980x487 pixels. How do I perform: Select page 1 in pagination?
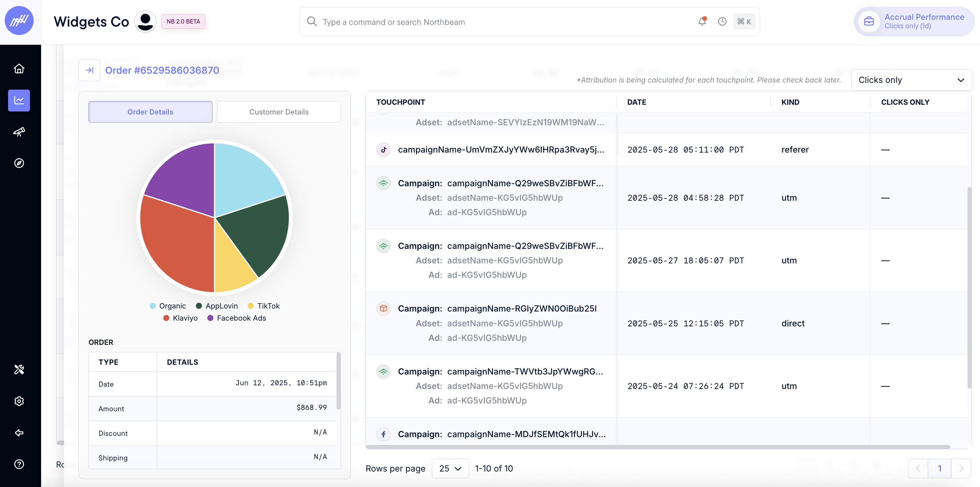tap(939, 468)
